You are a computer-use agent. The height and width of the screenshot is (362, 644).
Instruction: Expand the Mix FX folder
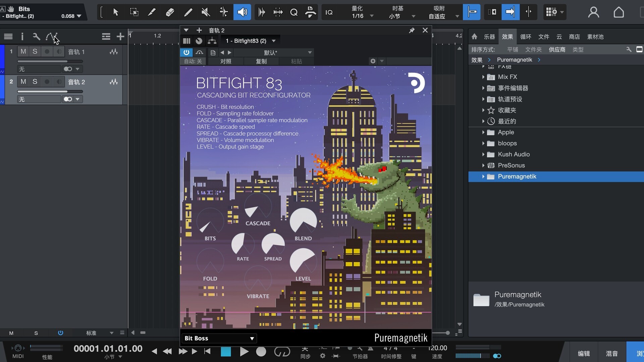483,77
